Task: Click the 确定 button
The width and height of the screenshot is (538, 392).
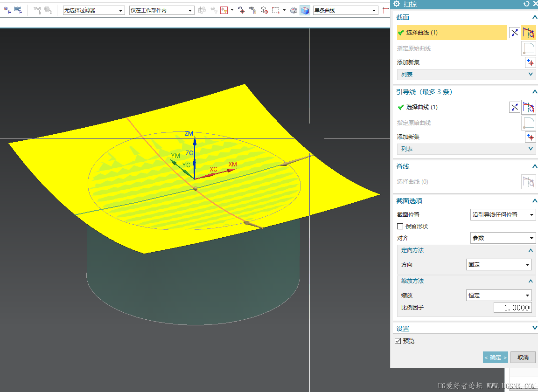Action: click(x=496, y=358)
